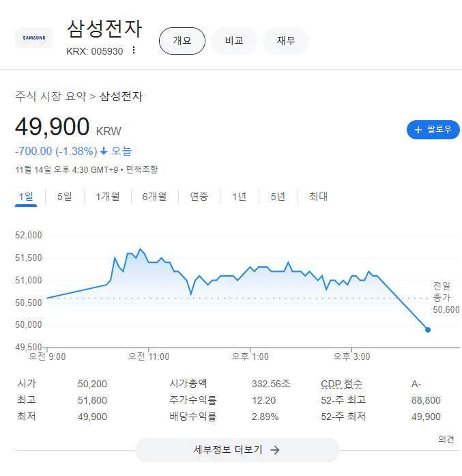Image resolution: width=462 pixels, height=476 pixels.
Task: Click the CDP score value A-
Action: click(416, 384)
